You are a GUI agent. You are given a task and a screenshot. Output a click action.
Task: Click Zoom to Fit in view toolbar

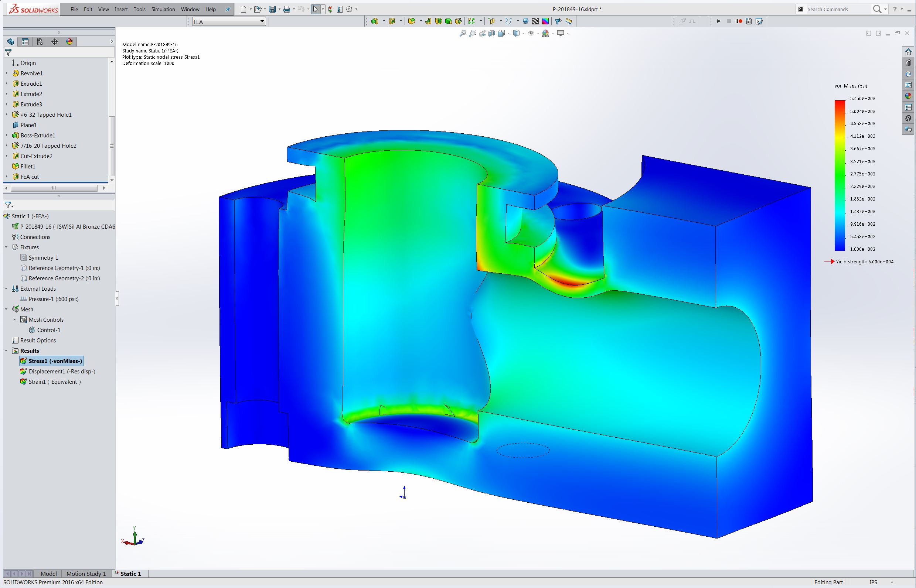tap(463, 34)
